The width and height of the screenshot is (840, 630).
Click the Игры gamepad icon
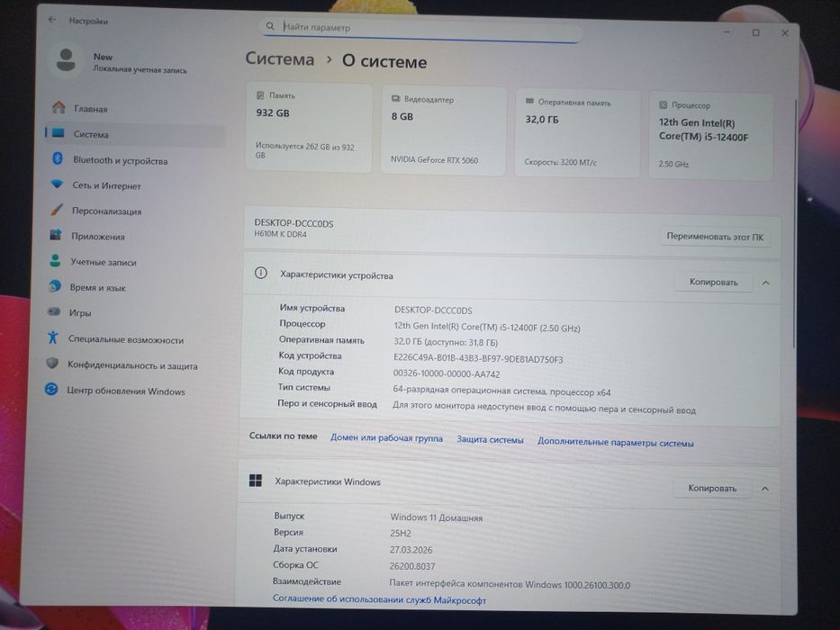click(54, 311)
